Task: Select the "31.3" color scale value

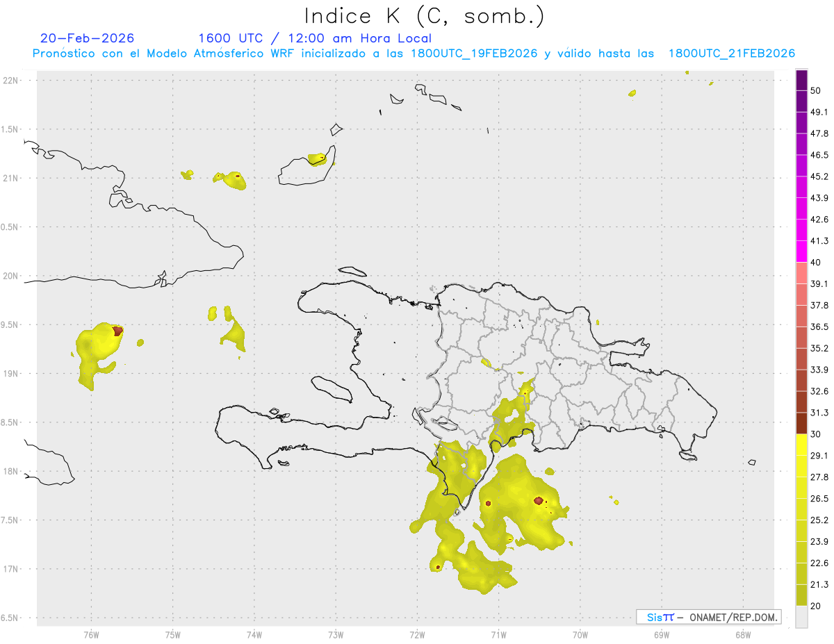Action: (x=819, y=413)
